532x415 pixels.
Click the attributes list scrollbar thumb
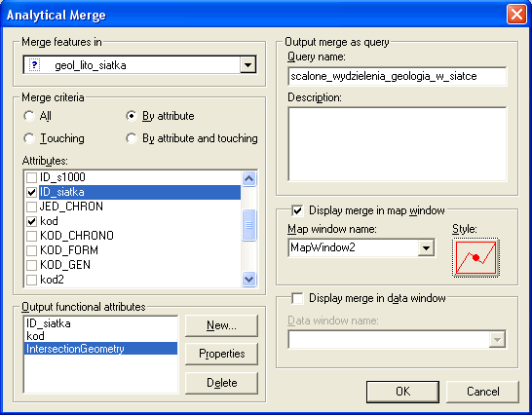(249, 225)
